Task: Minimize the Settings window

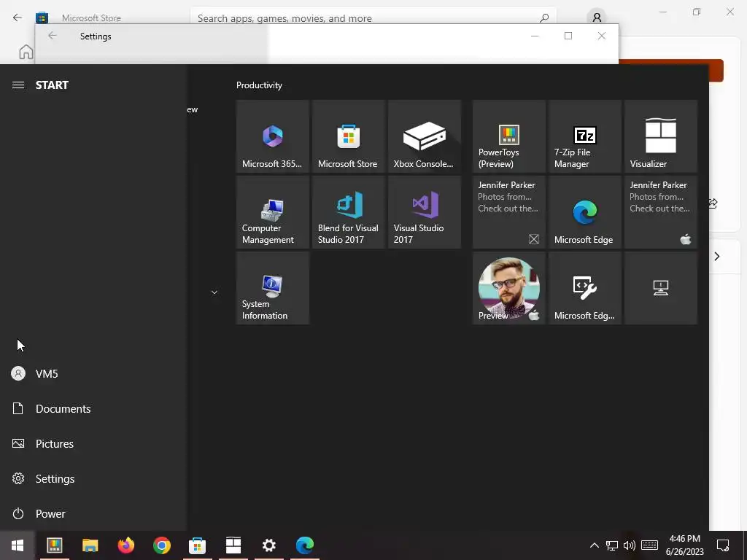Action: pyautogui.click(x=535, y=36)
